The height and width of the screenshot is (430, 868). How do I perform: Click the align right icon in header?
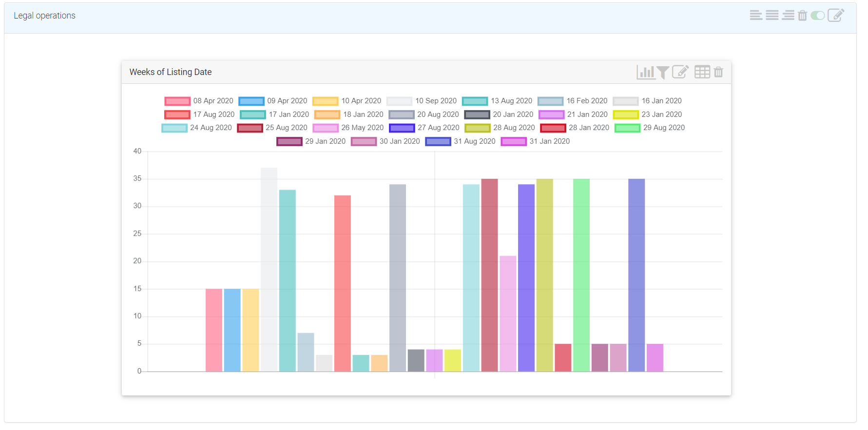coord(788,16)
